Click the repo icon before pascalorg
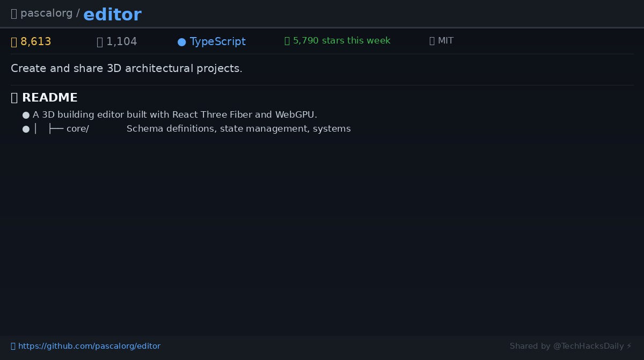This screenshot has width=644, height=360. click(x=14, y=13)
